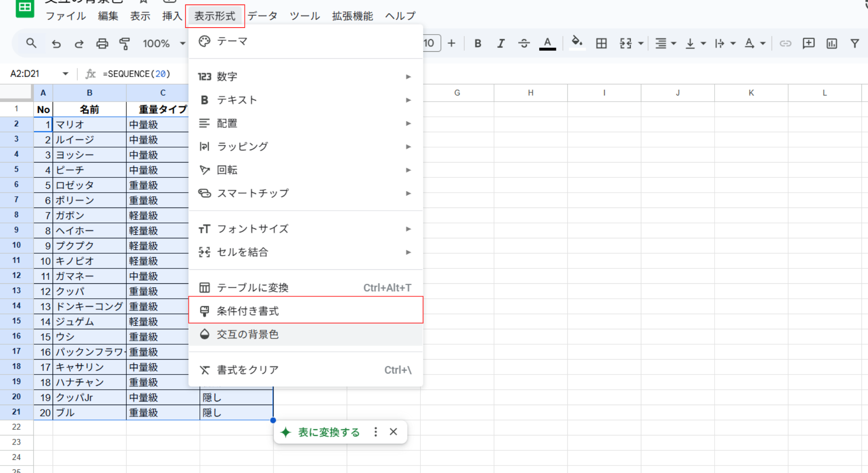
Task: Click the insert link icon
Action: click(x=785, y=43)
